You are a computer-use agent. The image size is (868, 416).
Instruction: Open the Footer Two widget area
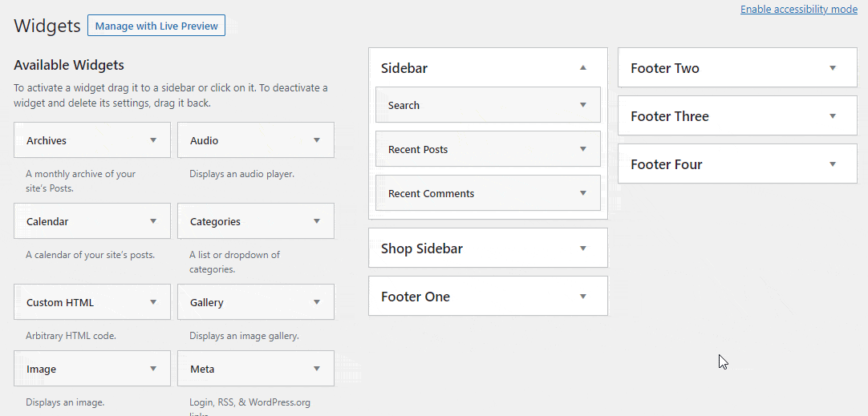click(x=833, y=68)
